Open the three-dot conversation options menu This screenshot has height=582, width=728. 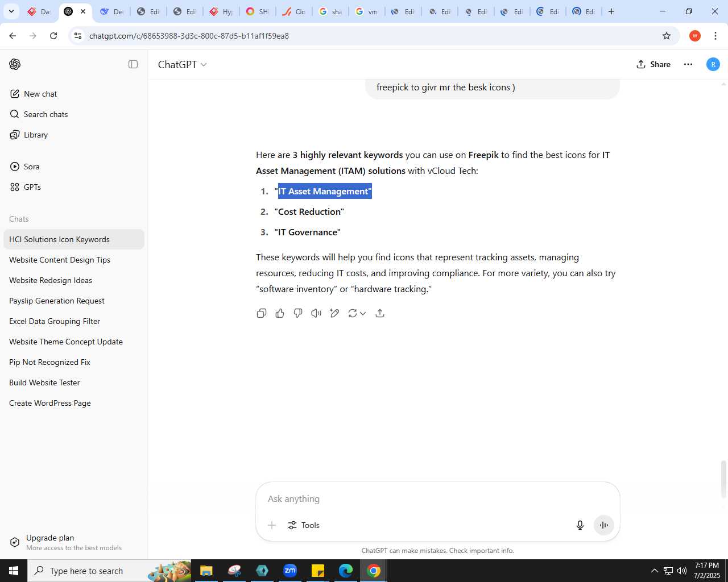[688, 64]
